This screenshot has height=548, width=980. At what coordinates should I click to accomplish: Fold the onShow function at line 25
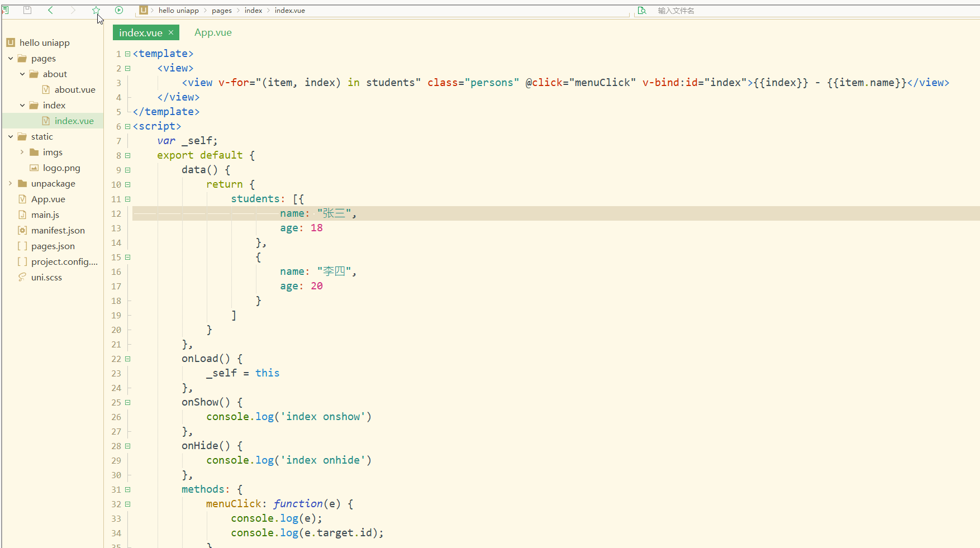point(127,402)
